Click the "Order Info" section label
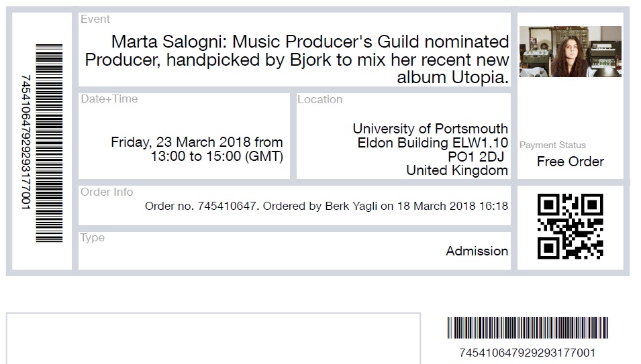 (x=107, y=192)
